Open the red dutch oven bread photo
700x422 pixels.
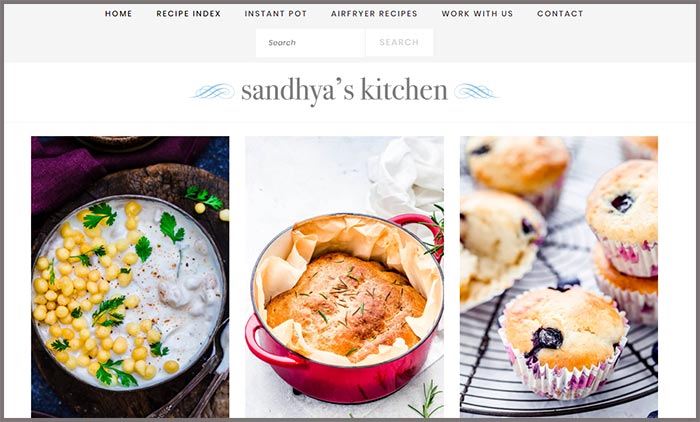click(344, 277)
